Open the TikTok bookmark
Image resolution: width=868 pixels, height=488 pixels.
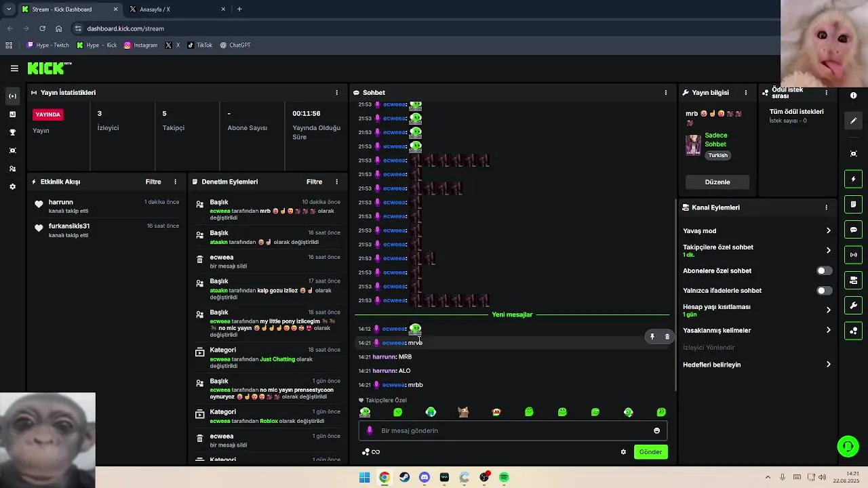pos(199,45)
